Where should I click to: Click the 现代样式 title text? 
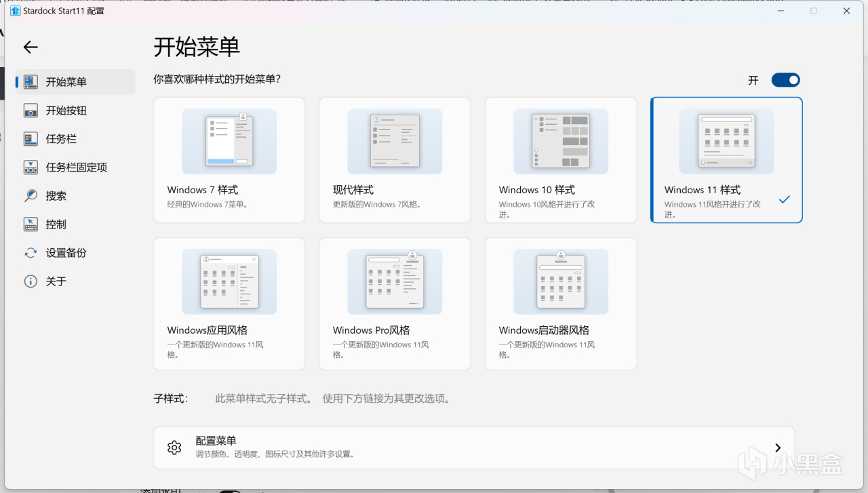[x=353, y=190]
